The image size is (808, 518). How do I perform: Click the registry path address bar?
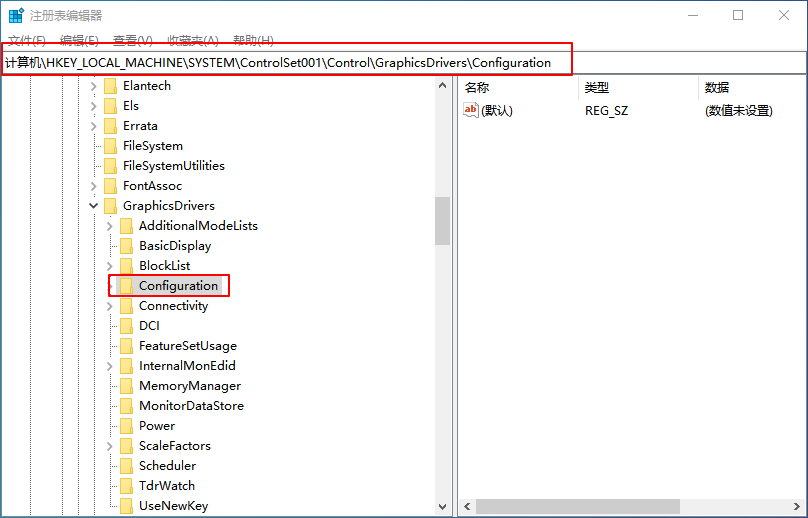click(x=288, y=62)
